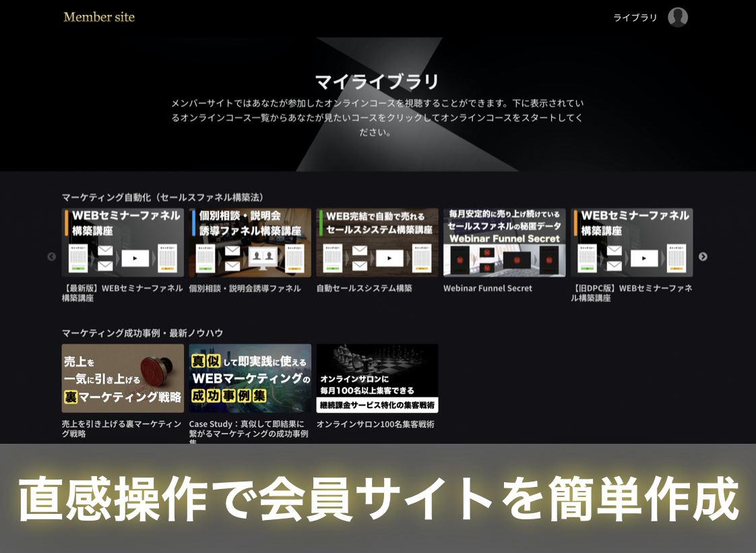Open the 自動セールスシステム構築 course thumbnail

tap(377, 242)
